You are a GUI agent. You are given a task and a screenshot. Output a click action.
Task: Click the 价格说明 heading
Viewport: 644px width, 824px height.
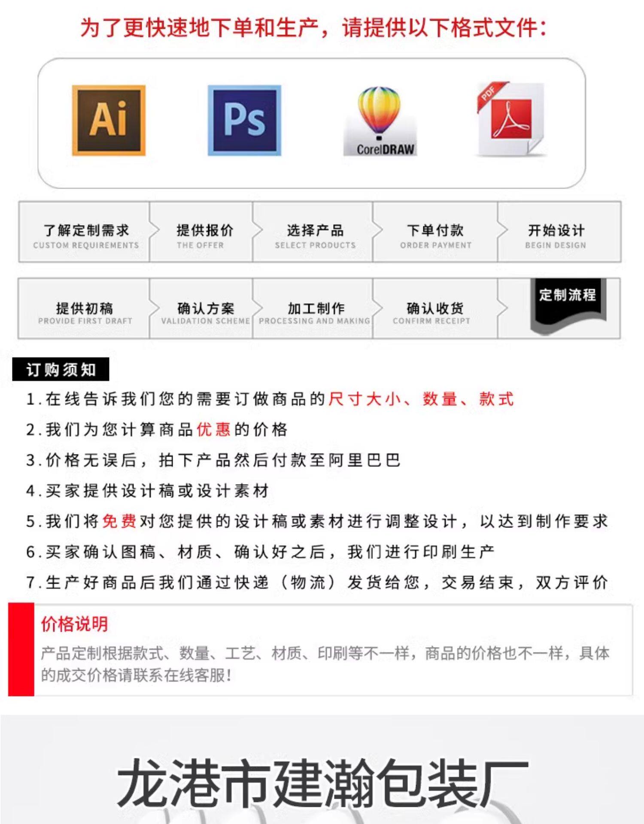(75, 624)
